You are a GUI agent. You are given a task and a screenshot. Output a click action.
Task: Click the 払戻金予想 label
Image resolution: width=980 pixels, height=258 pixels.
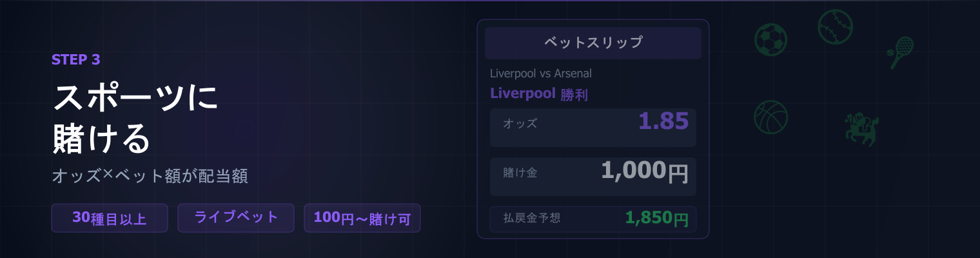(531, 218)
